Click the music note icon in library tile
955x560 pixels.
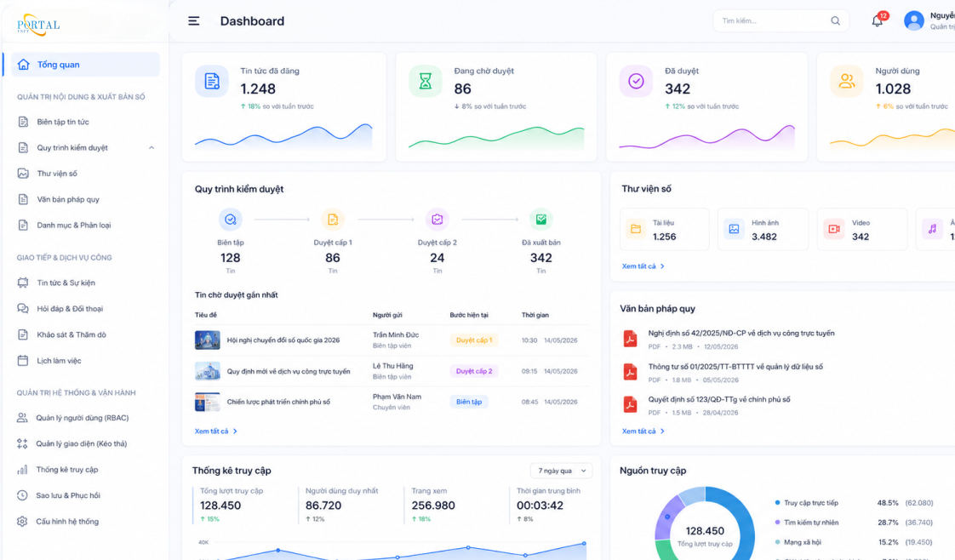(x=932, y=229)
